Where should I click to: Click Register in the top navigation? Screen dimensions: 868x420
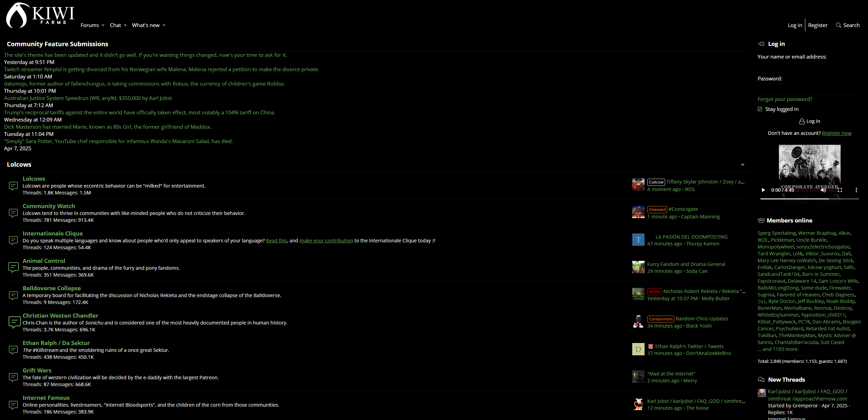pos(817,25)
